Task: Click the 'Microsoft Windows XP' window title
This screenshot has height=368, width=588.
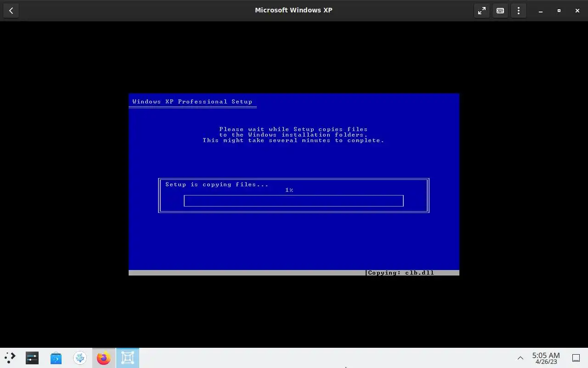Action: click(294, 10)
